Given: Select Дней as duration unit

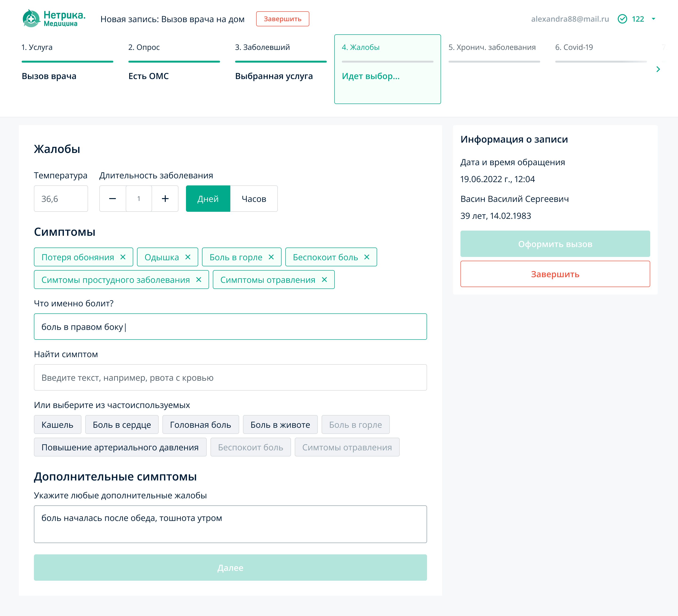Looking at the screenshot, I should coord(208,199).
